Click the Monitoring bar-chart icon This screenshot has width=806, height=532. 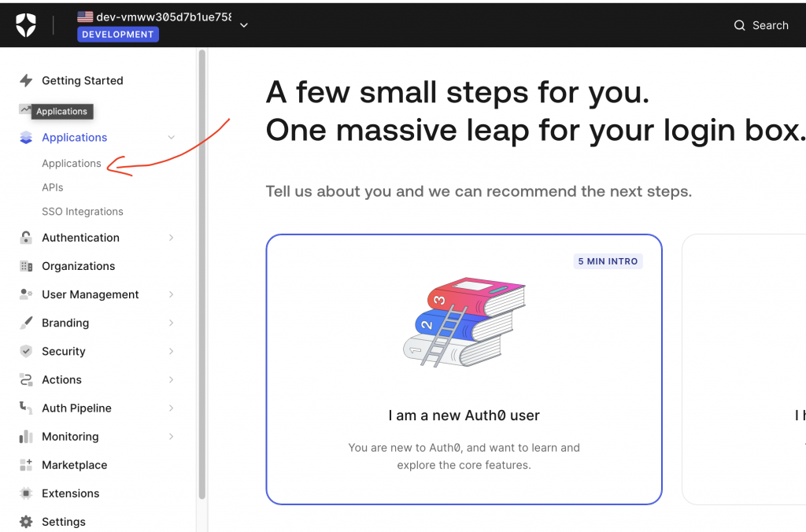(26, 437)
